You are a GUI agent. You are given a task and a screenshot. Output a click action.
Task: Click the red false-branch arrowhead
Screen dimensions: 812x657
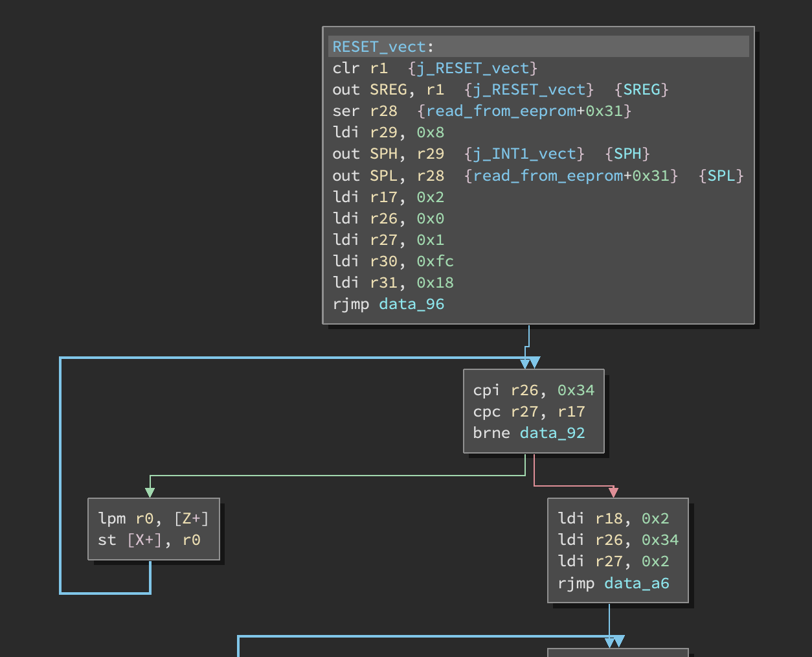coord(613,492)
